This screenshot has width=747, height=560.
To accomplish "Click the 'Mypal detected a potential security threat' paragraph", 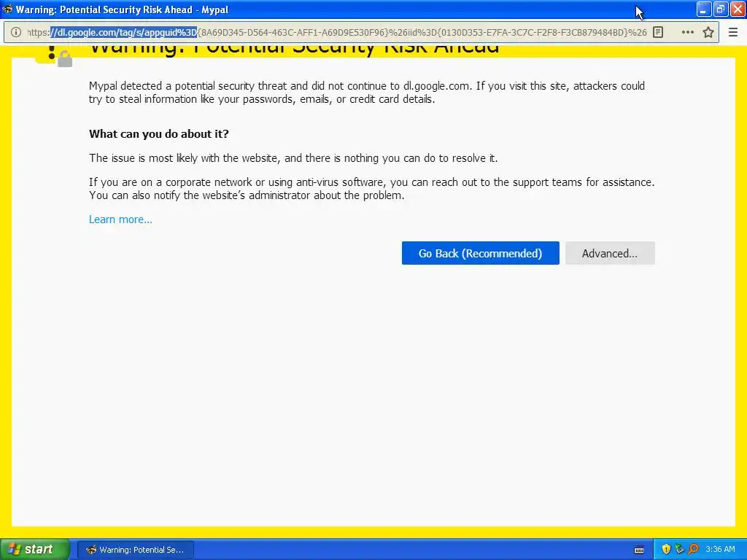I will click(x=367, y=93).
